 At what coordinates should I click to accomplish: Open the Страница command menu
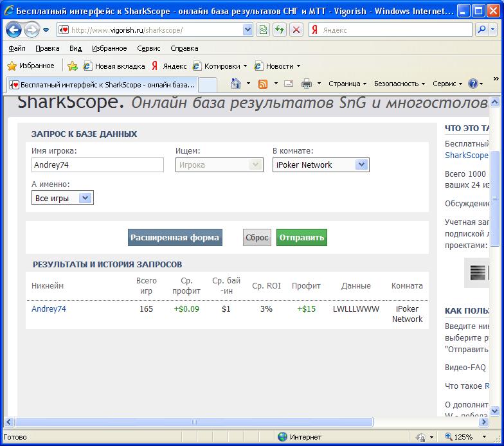click(347, 84)
